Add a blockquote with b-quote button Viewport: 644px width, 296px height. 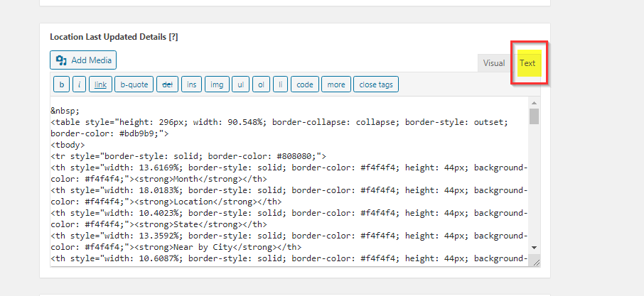coord(134,85)
